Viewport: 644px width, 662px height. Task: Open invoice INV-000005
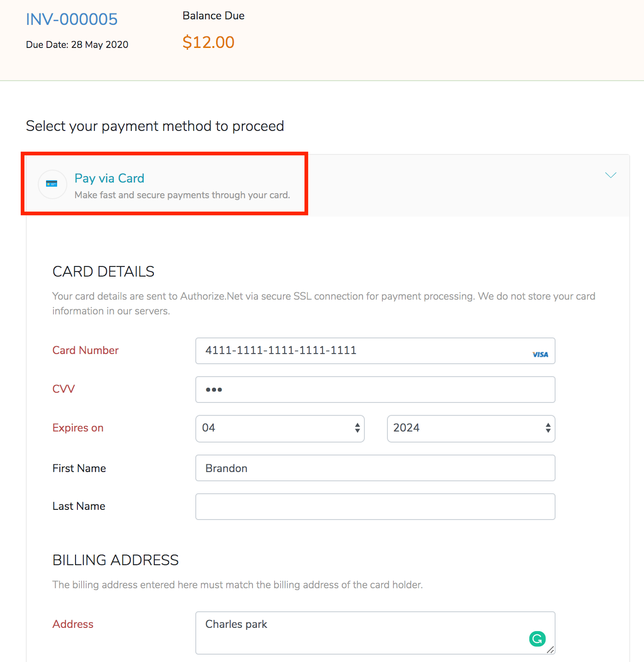[71, 19]
